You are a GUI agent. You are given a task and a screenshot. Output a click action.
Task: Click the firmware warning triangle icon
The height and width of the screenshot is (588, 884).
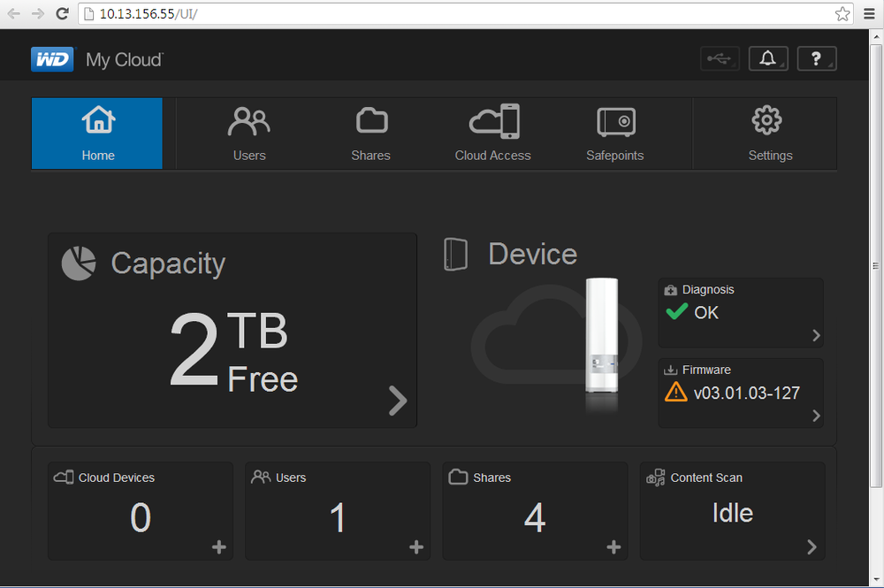pyautogui.click(x=676, y=393)
